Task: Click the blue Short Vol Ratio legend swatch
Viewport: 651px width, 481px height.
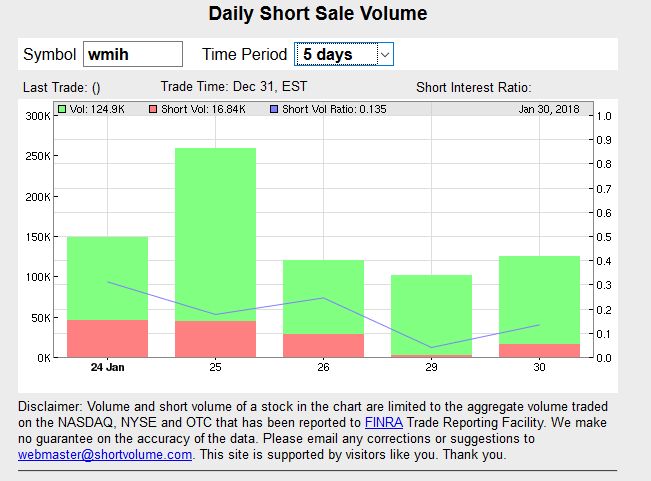Action: tap(274, 109)
